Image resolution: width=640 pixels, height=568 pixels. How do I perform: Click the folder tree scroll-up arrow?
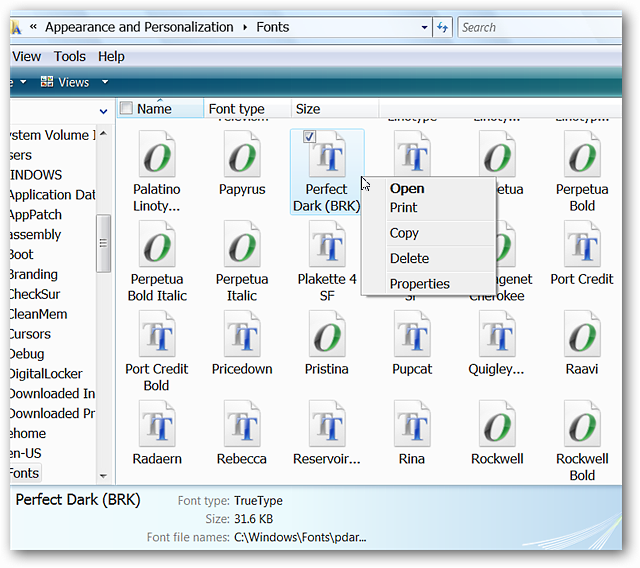click(x=103, y=133)
